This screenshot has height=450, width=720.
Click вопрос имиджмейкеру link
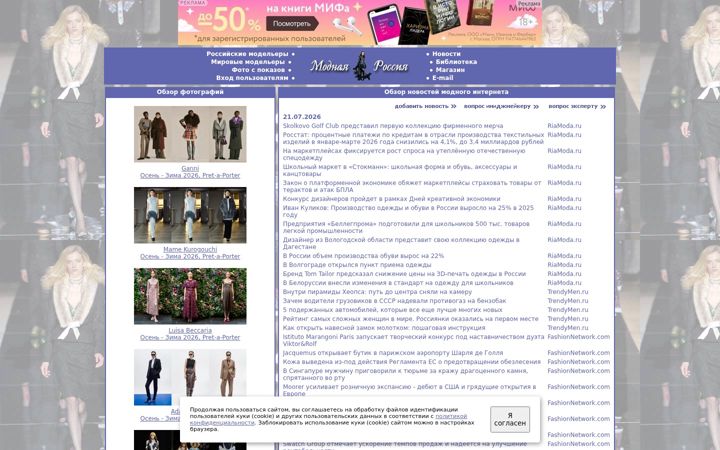coord(501,106)
